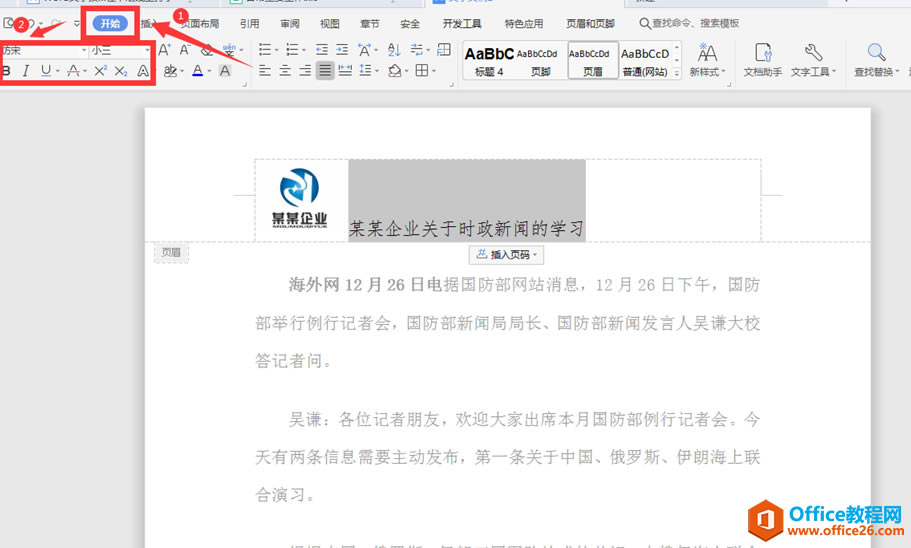
Task: Switch to the 视图 tab
Action: 329,24
